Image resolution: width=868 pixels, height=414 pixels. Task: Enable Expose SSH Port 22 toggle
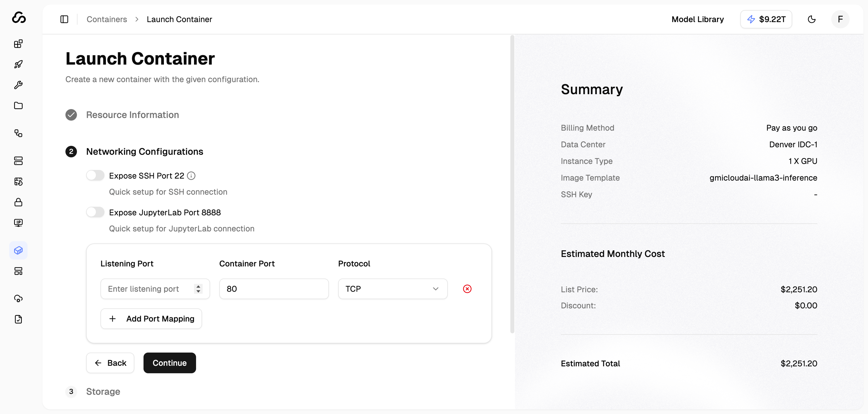(x=95, y=176)
